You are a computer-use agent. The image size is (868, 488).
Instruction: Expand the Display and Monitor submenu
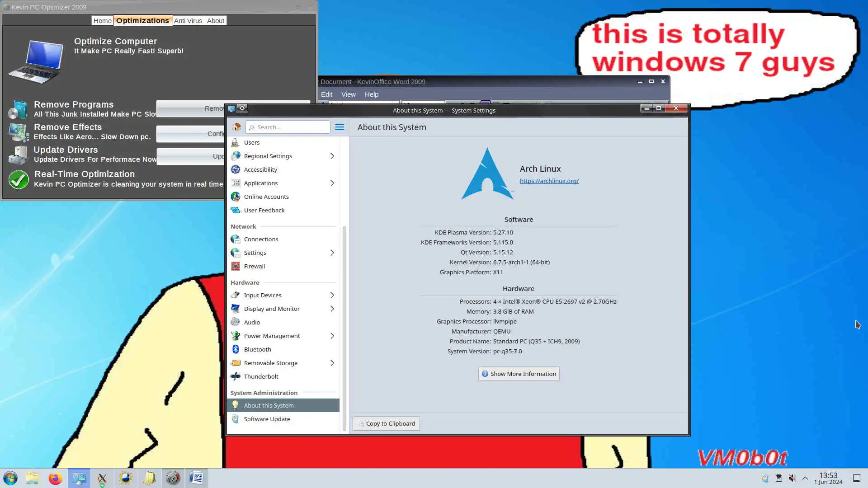point(332,309)
